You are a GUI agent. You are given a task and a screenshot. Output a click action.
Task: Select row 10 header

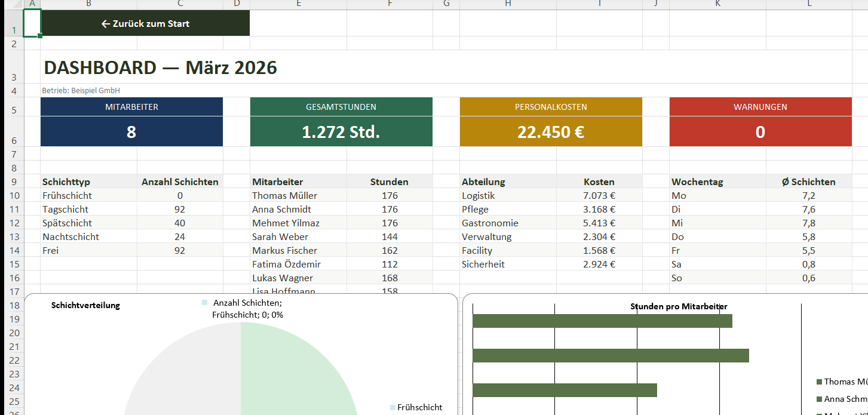pos(13,196)
